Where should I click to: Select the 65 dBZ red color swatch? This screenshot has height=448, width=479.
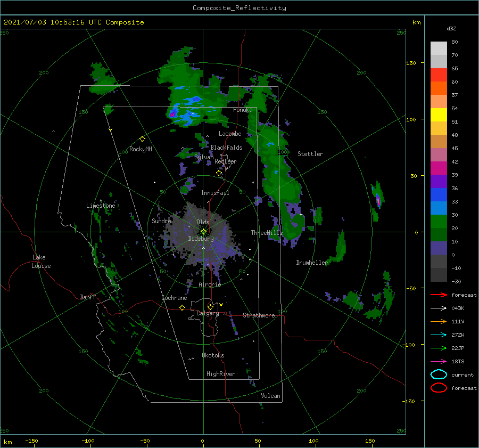pyautogui.click(x=439, y=75)
